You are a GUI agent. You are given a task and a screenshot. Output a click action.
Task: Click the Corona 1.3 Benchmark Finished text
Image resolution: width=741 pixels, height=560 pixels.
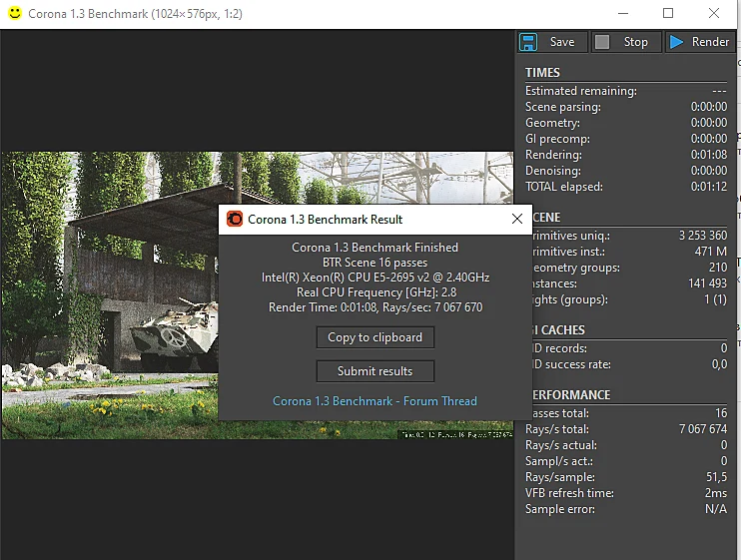[374, 248]
